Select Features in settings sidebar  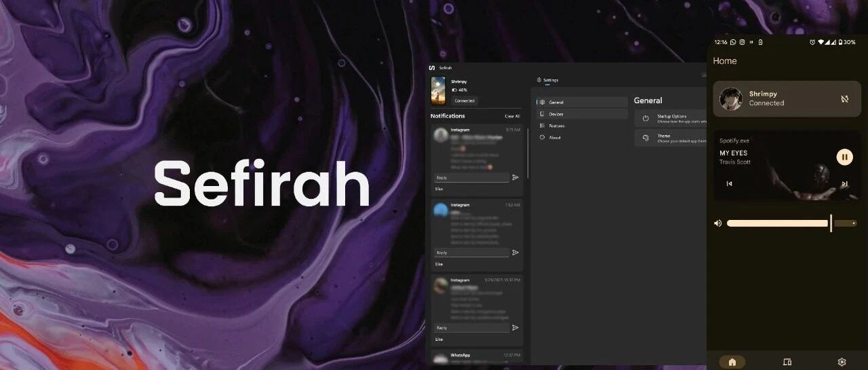coord(583,126)
